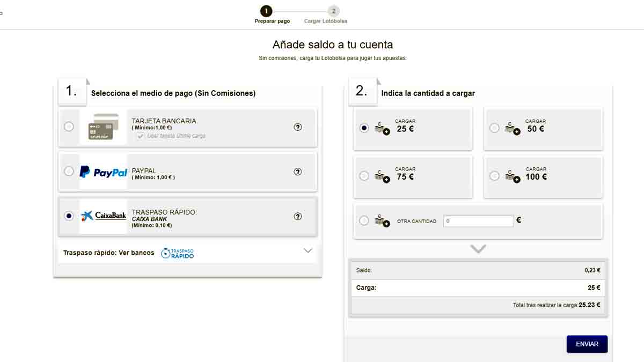Select Tarjeta Bancaria payment radio button

coord(69,127)
